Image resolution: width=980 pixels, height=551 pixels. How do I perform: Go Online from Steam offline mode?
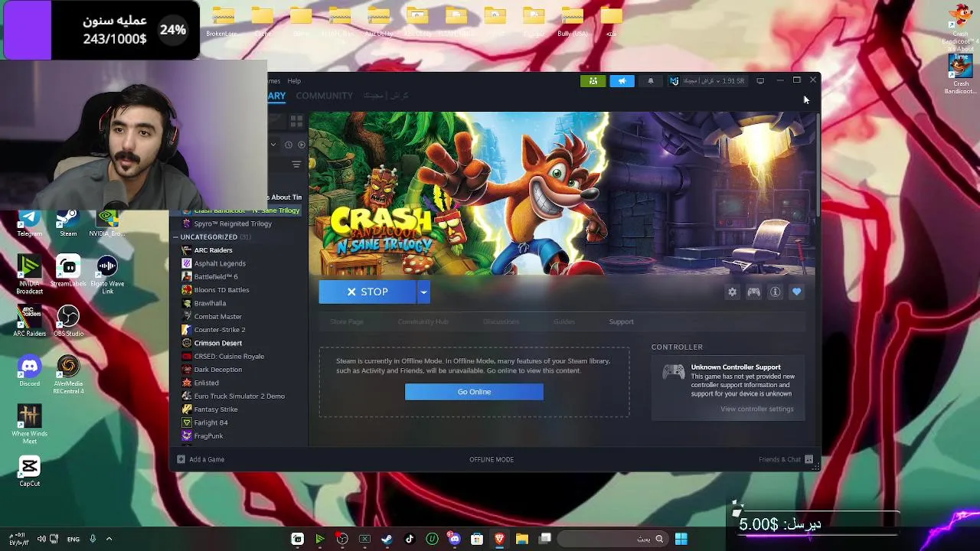coord(474,392)
